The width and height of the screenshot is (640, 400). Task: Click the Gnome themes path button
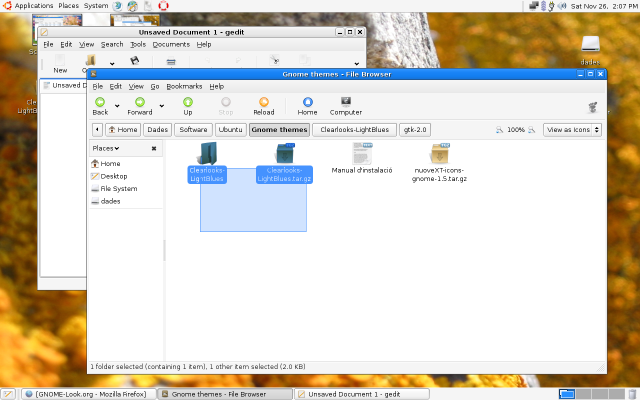280,130
